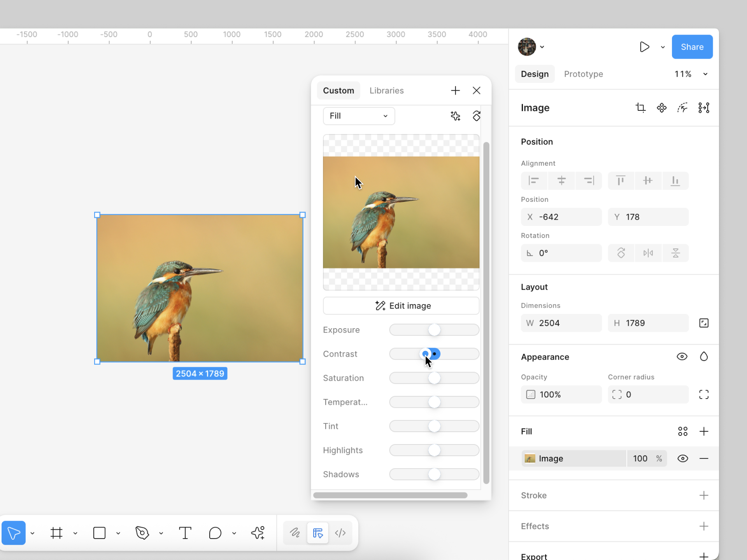Viewport: 747px width, 560px height.
Task: Expand Pen tool options chevron
Action: pyautogui.click(x=161, y=533)
